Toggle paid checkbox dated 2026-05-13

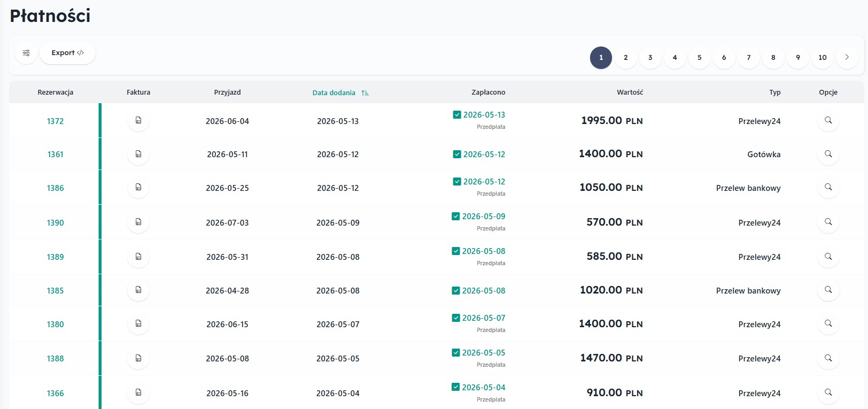(x=457, y=114)
